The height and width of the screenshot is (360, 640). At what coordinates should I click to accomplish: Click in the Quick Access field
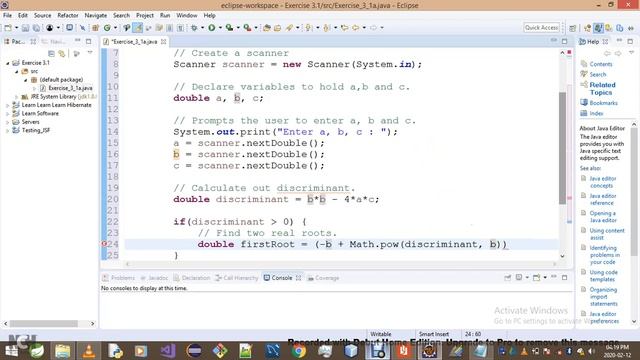click(541, 28)
